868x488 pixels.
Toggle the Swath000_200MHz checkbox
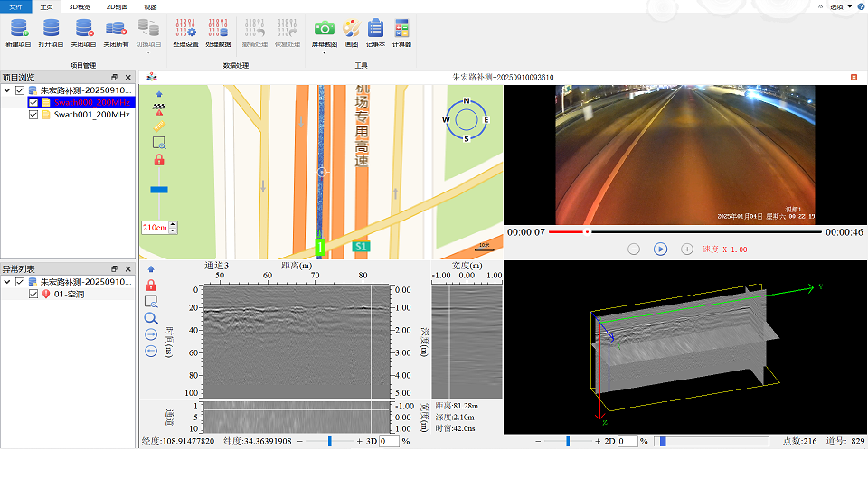[33, 103]
